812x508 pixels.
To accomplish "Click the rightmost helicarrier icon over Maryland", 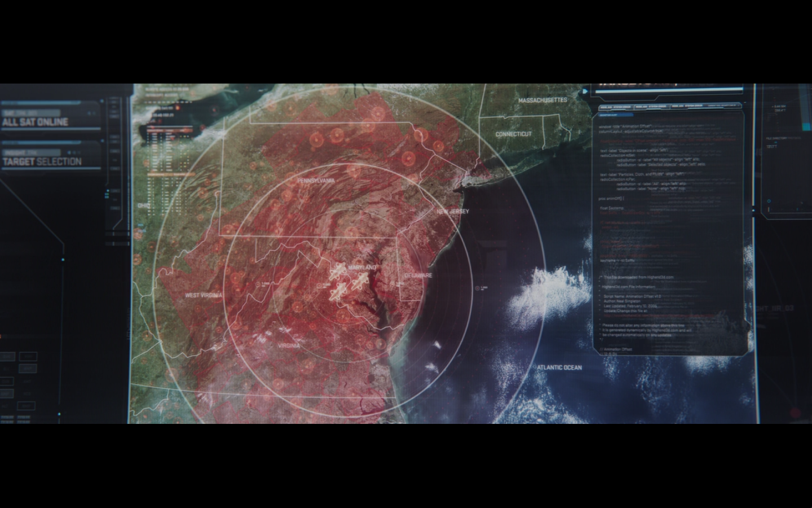I will click(x=361, y=281).
